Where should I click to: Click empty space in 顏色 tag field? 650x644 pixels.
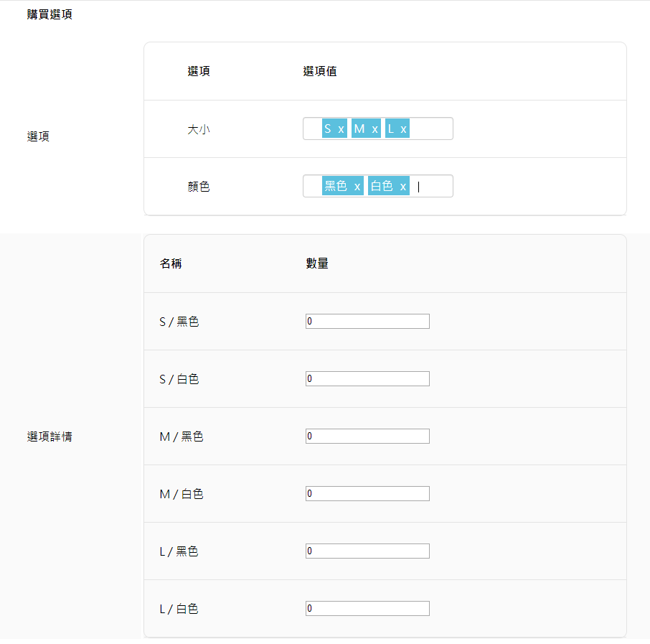(435, 187)
